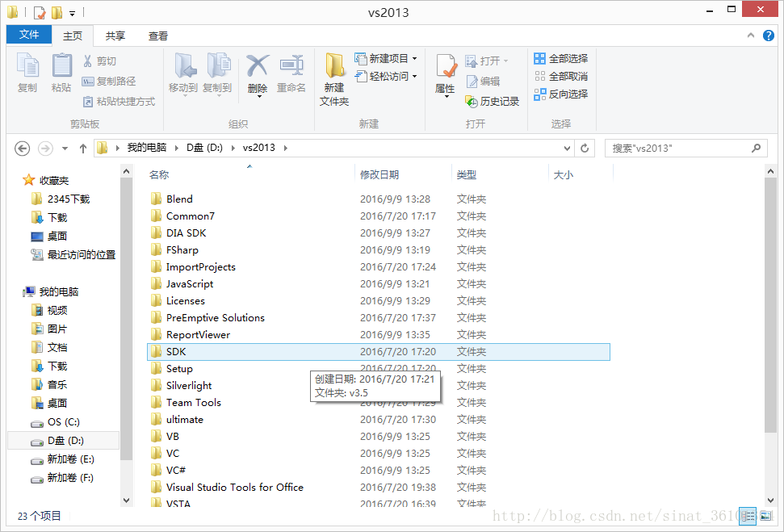Create a New folder (新建文件夹)

[334, 79]
